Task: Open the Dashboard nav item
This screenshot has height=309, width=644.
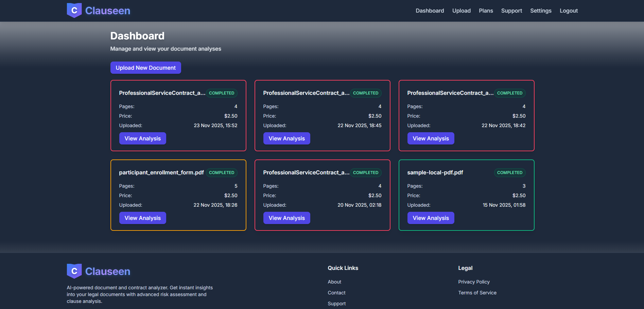Action: [430, 11]
